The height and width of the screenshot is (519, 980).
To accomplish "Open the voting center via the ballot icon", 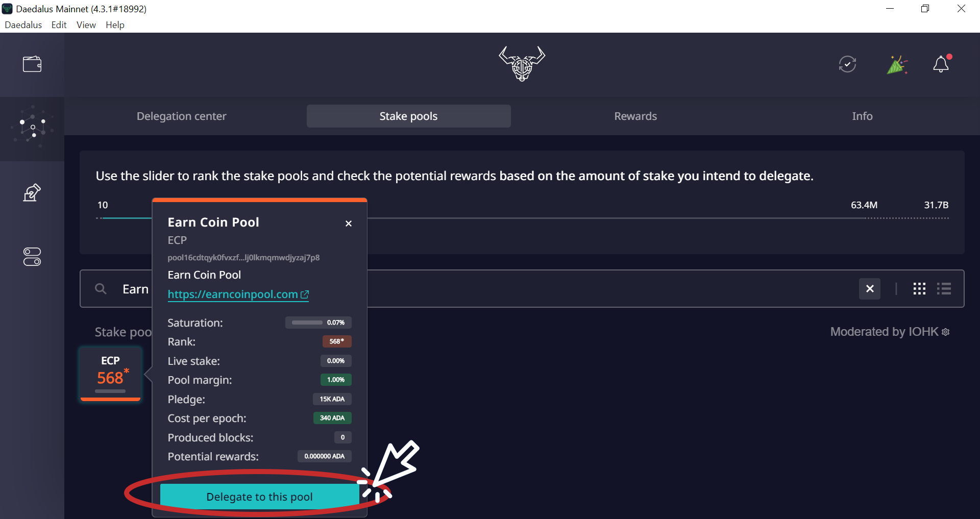I will [32, 192].
